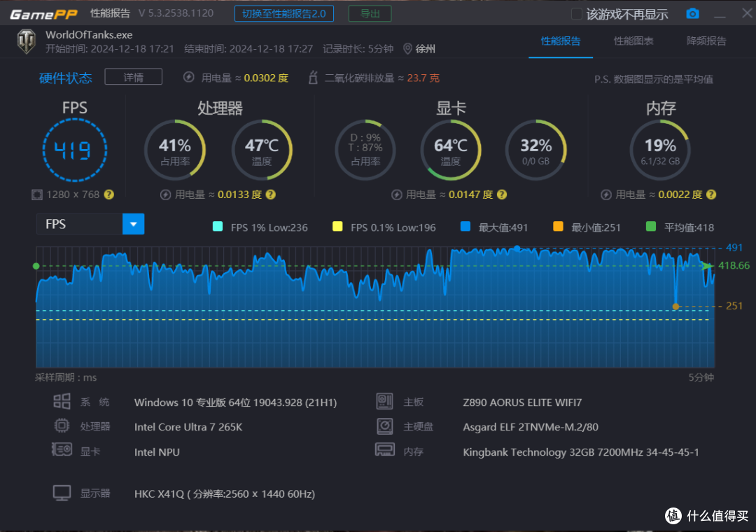Image resolution: width=756 pixels, height=532 pixels.
Task: Click the Intel NPU graphics text
Action: 157,452
